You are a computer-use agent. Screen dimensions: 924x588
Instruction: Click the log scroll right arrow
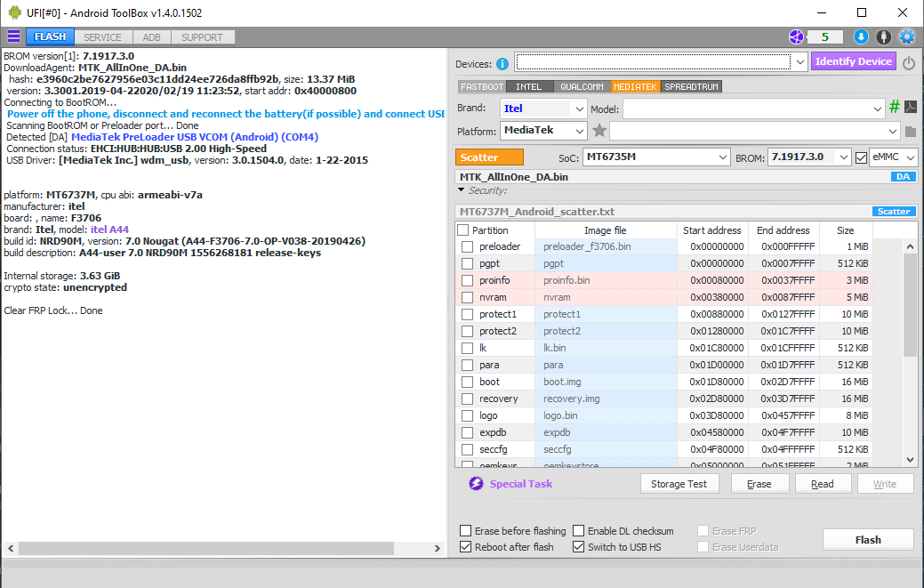(x=437, y=548)
